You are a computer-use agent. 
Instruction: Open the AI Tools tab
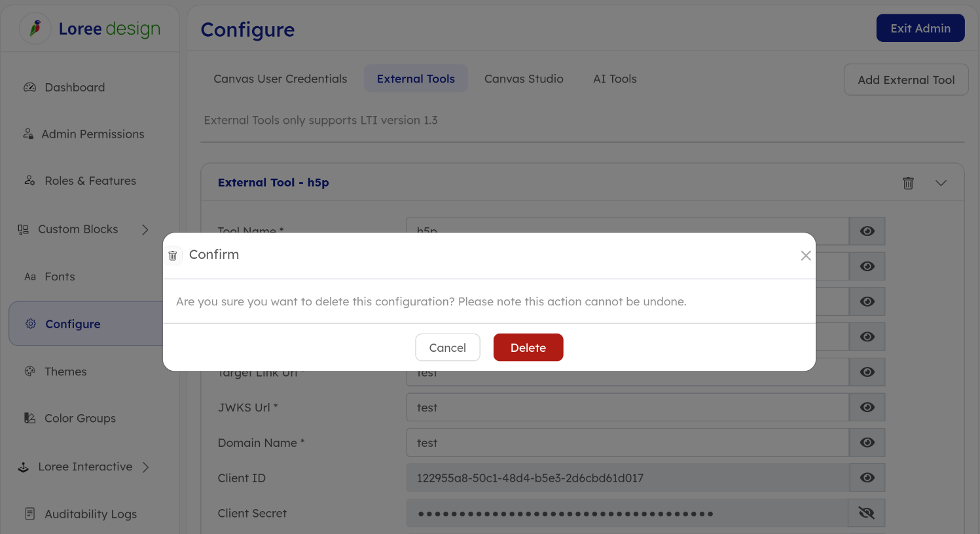pos(614,79)
